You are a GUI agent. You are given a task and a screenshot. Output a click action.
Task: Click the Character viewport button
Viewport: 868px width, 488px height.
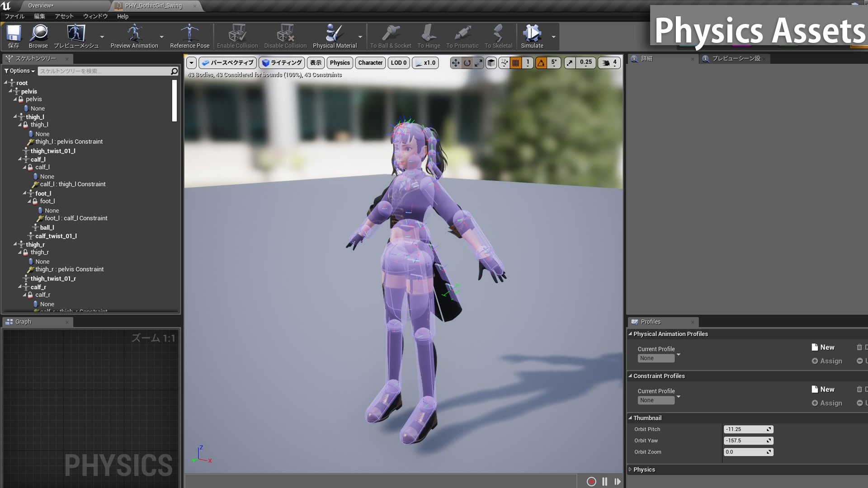coord(370,63)
